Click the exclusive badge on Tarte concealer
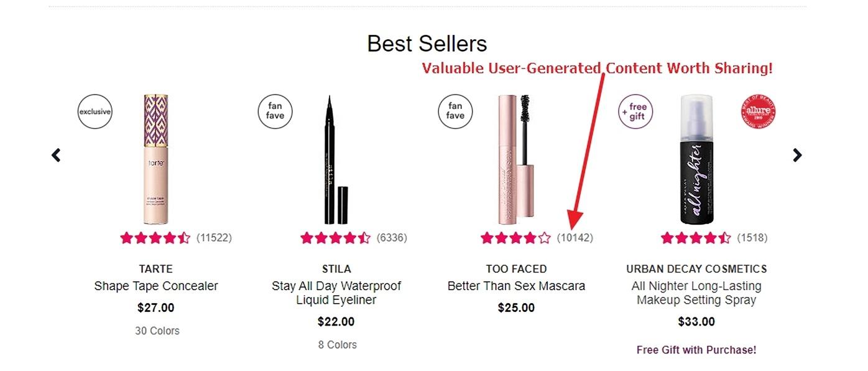This screenshot has height=371, width=868. [95, 112]
